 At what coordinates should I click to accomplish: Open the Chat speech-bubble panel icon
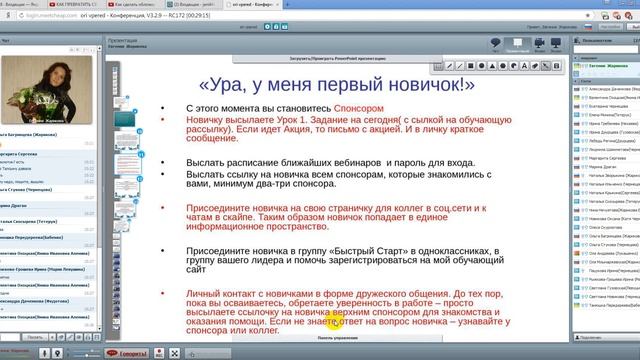click(496, 43)
